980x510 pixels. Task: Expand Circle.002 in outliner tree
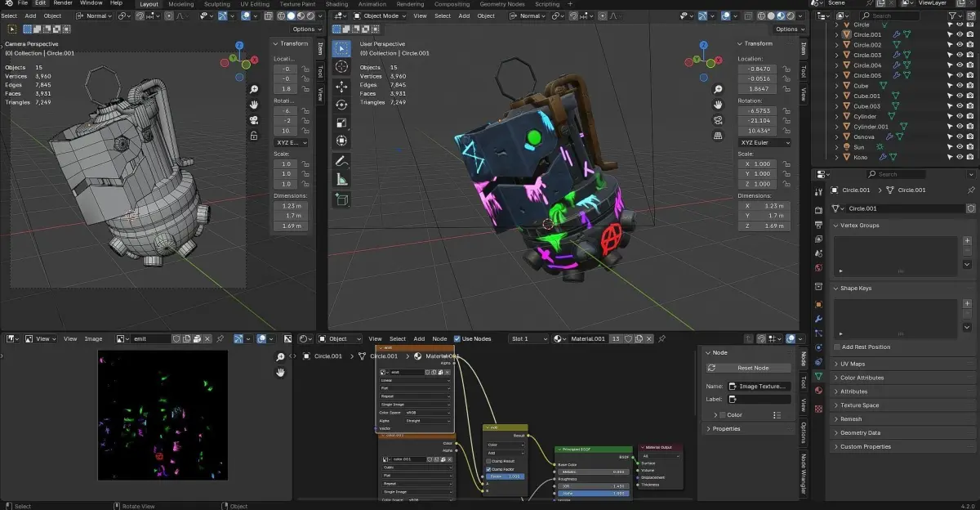(836, 45)
